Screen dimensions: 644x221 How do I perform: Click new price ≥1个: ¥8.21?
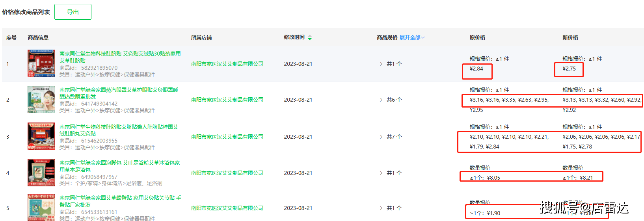tap(578, 178)
